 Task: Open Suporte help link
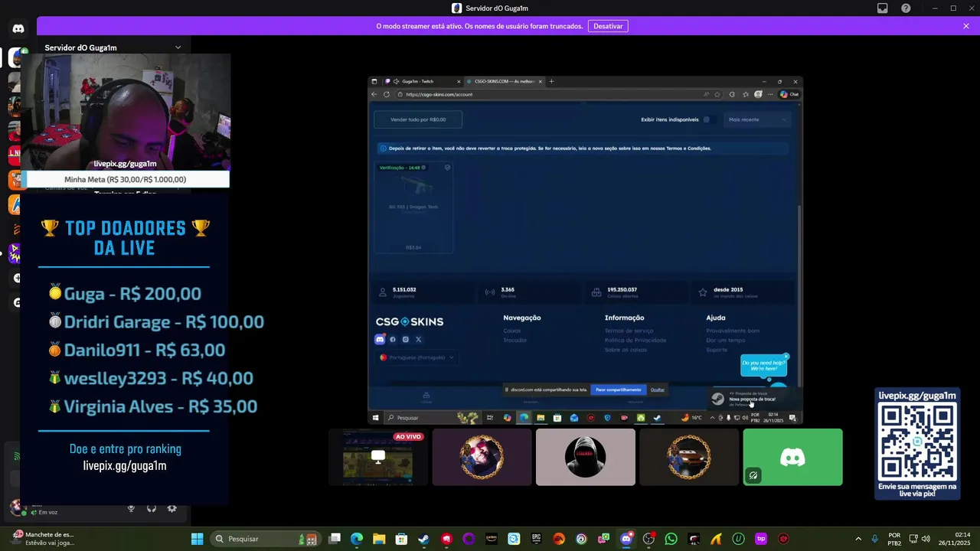717,350
